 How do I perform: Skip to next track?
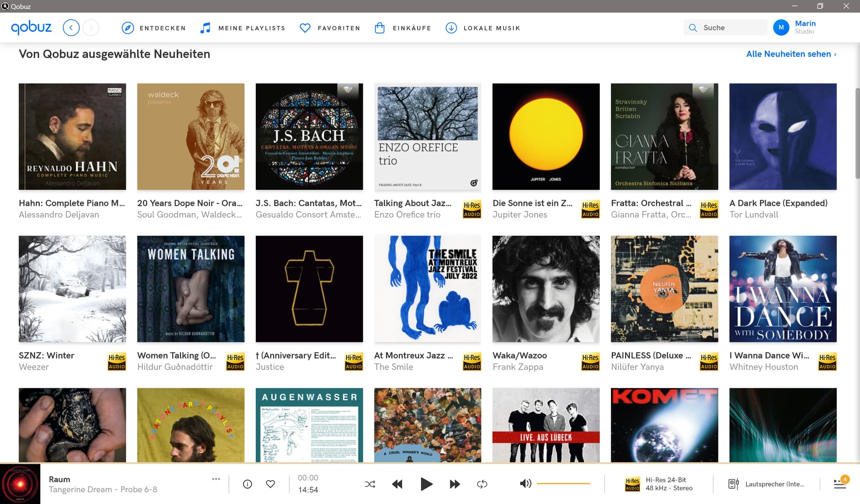[x=455, y=484]
